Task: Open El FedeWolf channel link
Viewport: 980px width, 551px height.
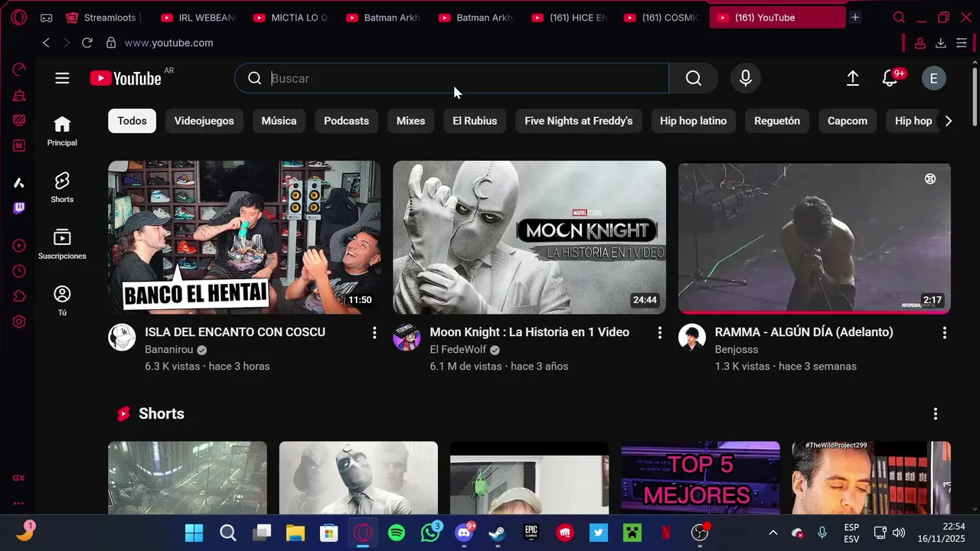Action: 458,350
